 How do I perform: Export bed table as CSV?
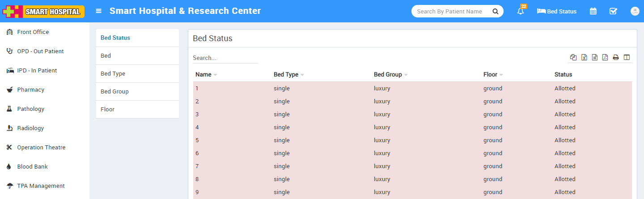[595, 57]
